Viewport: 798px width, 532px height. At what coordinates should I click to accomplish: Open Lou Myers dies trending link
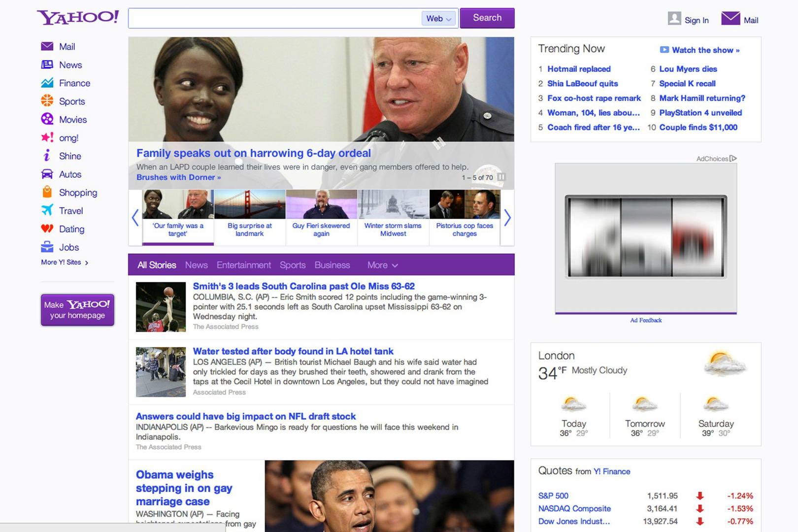(688, 69)
